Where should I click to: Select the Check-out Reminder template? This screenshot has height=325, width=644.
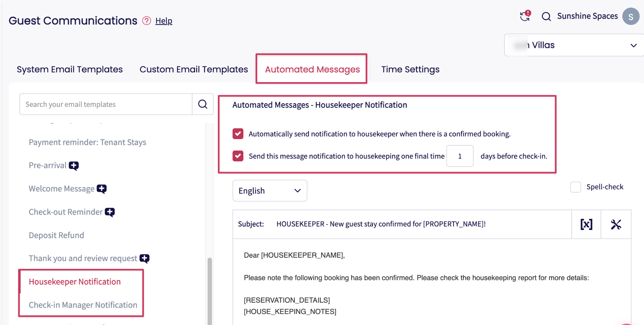[x=66, y=212]
